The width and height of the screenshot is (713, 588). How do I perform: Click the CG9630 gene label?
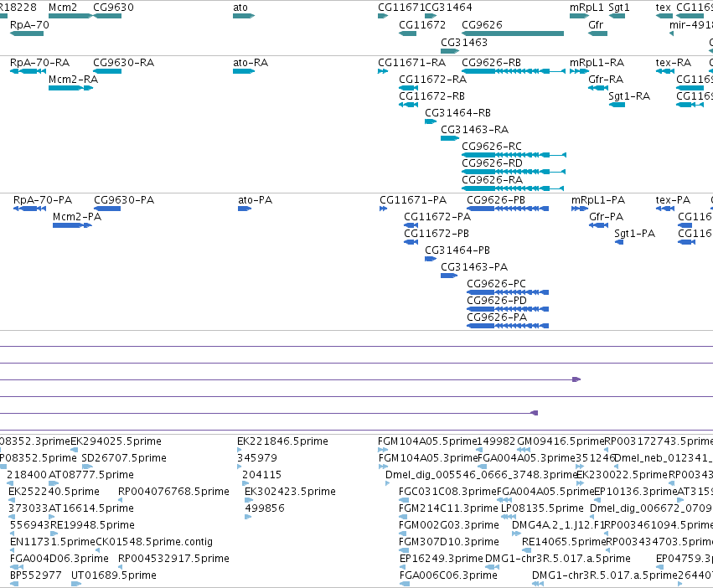[x=113, y=8]
